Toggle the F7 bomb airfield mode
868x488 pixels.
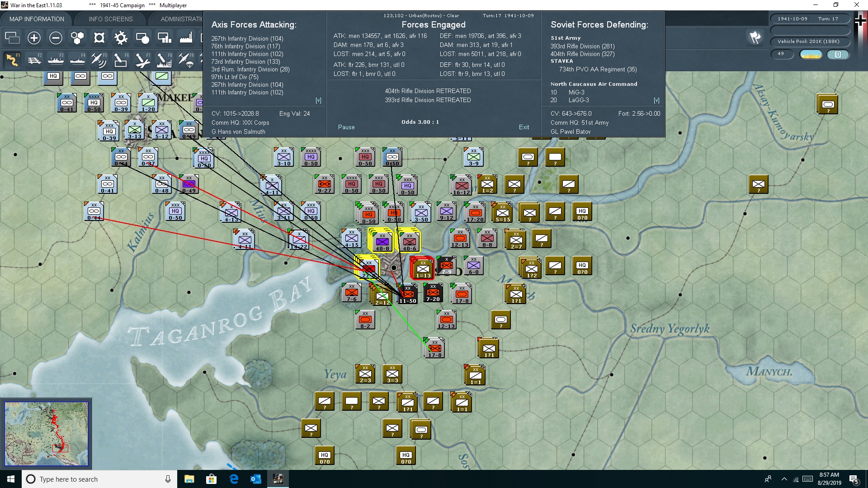click(x=142, y=60)
